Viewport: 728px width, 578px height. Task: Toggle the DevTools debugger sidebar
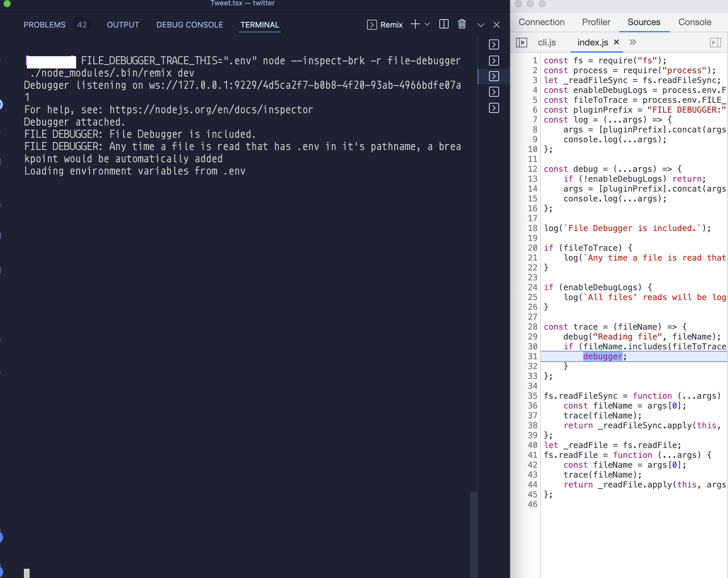coord(715,43)
